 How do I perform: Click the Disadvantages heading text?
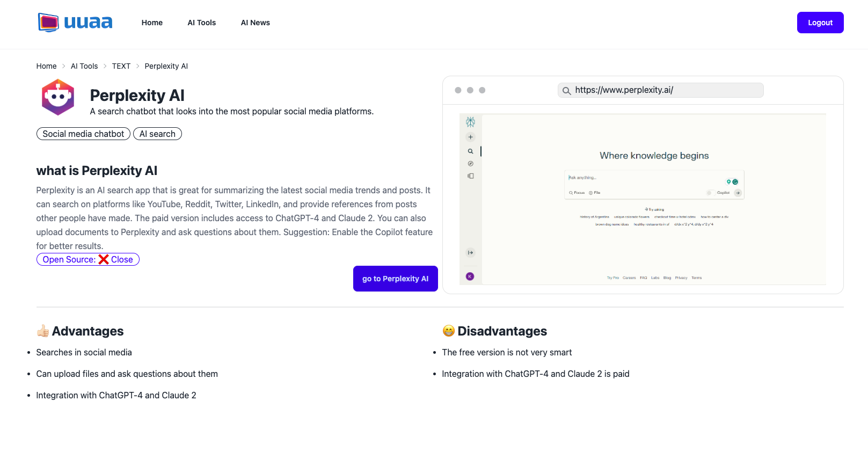[x=502, y=331]
